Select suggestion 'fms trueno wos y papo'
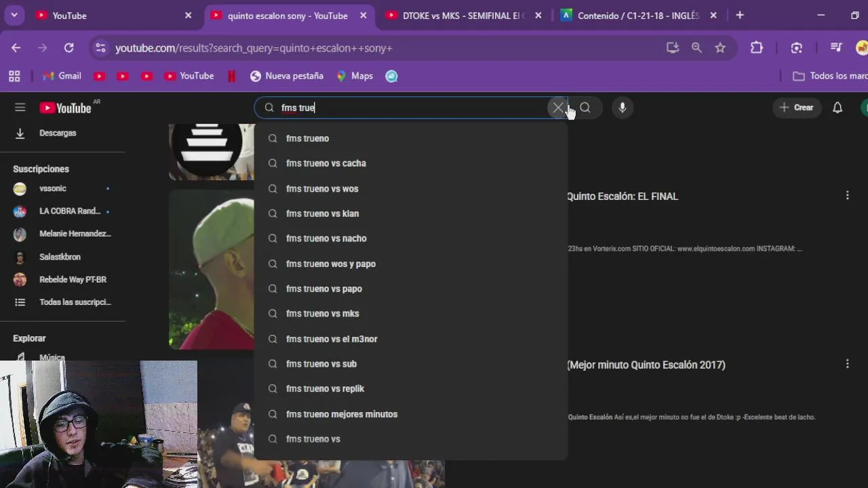The width and height of the screenshot is (868, 488). coord(410,264)
